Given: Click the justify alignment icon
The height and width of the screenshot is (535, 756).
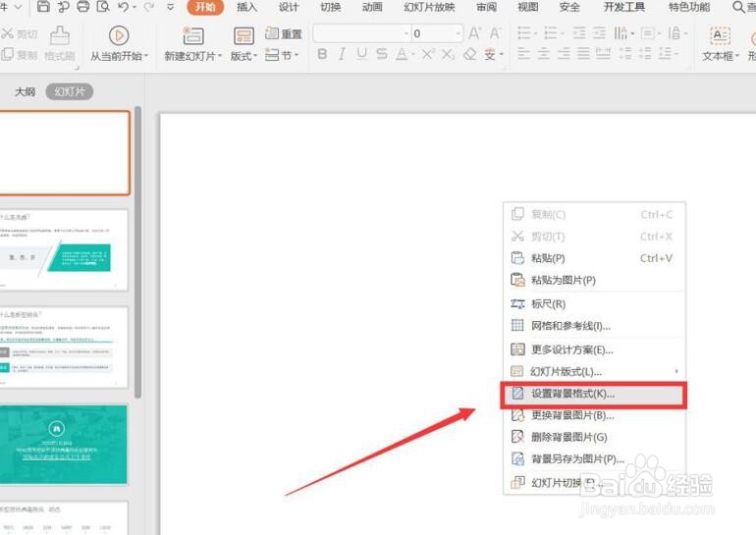Looking at the screenshot, I should coord(583,53).
